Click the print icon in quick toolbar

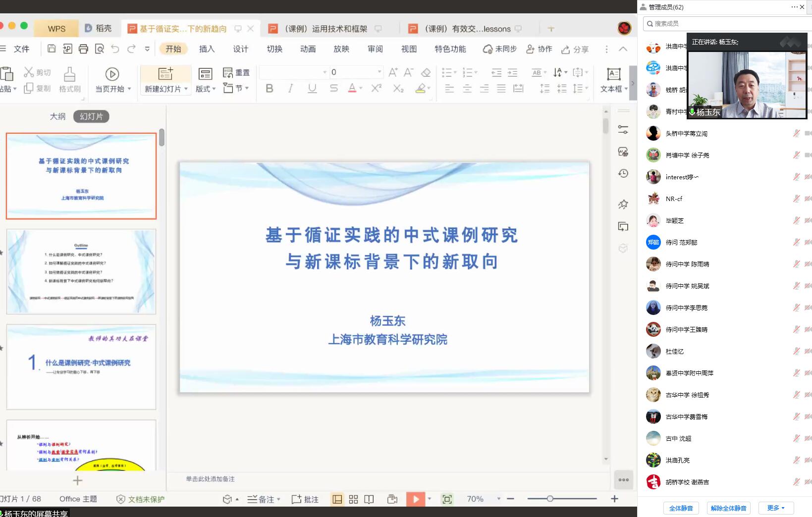(83, 49)
